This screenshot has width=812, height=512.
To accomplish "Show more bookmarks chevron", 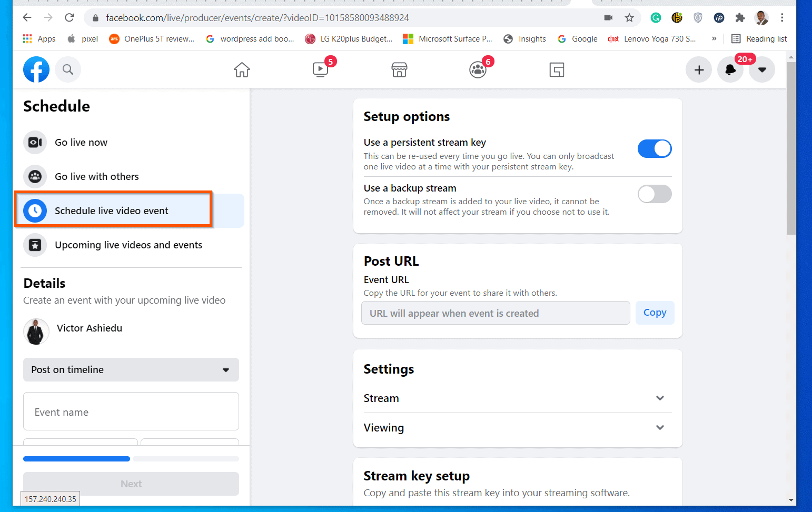I will click(x=714, y=38).
